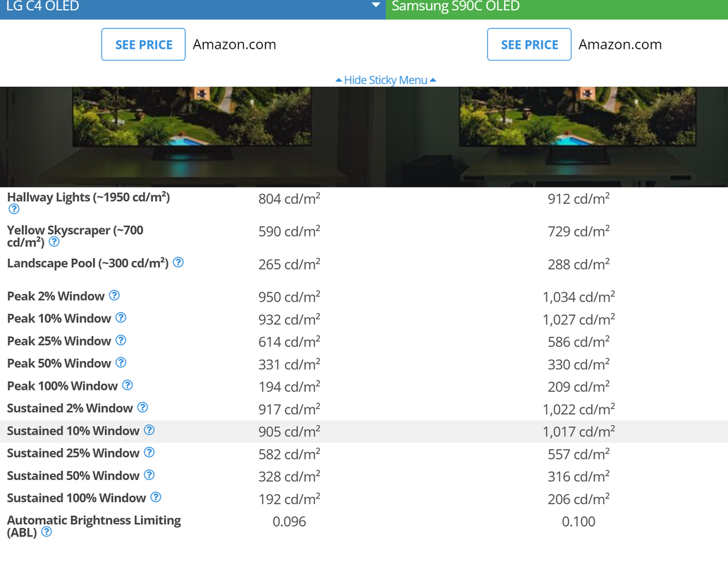The height and width of the screenshot is (564, 728).
Task: Open Amazon.com link under LG C4
Action: [235, 44]
